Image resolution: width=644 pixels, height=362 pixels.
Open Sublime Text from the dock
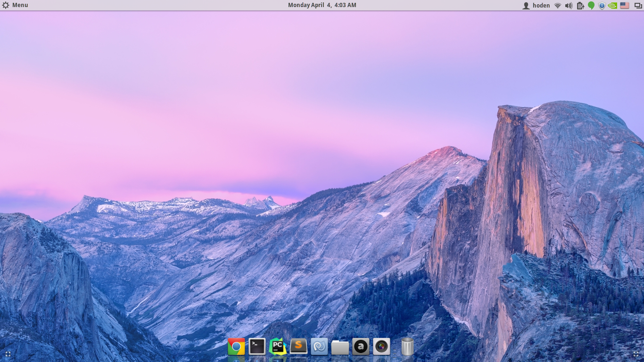(298, 346)
